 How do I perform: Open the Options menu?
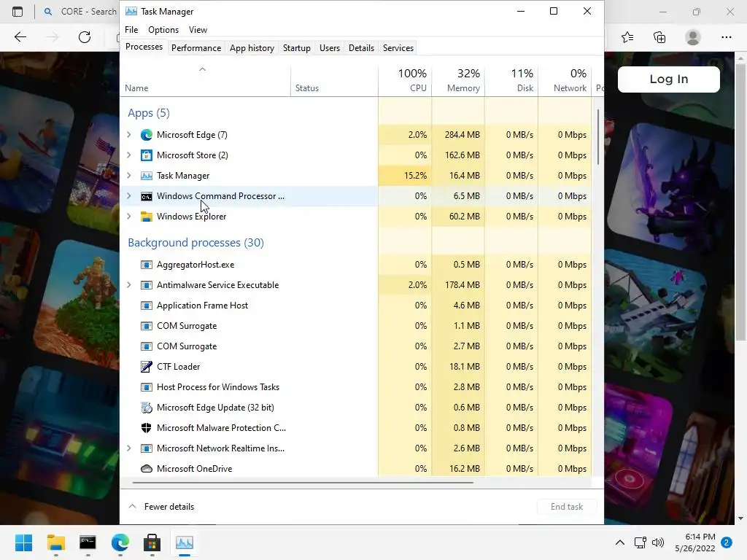(163, 29)
